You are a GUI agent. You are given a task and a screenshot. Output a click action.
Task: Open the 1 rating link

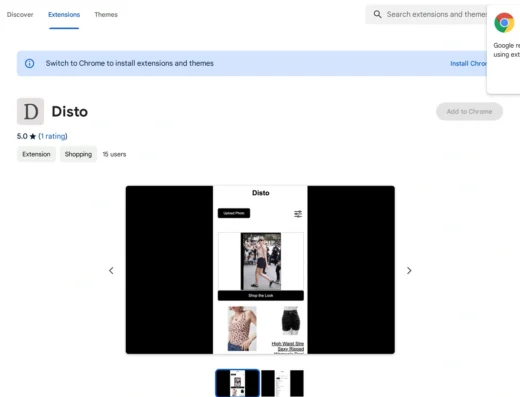pos(53,136)
